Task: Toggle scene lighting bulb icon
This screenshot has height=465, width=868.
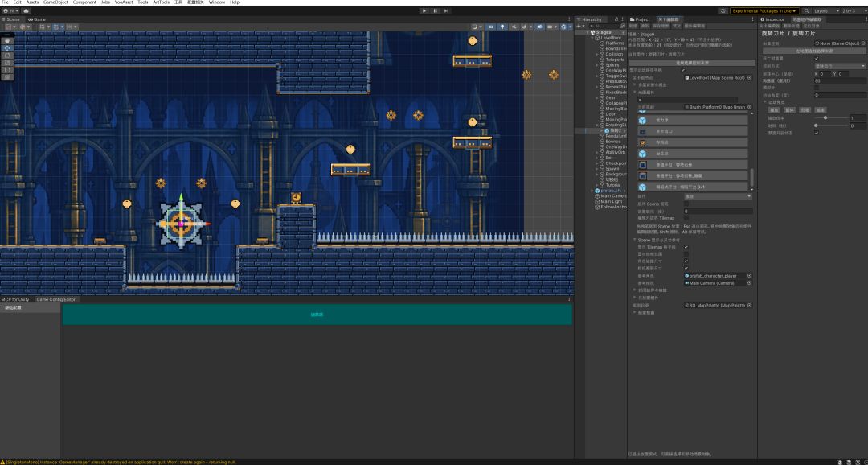Action: (x=502, y=27)
